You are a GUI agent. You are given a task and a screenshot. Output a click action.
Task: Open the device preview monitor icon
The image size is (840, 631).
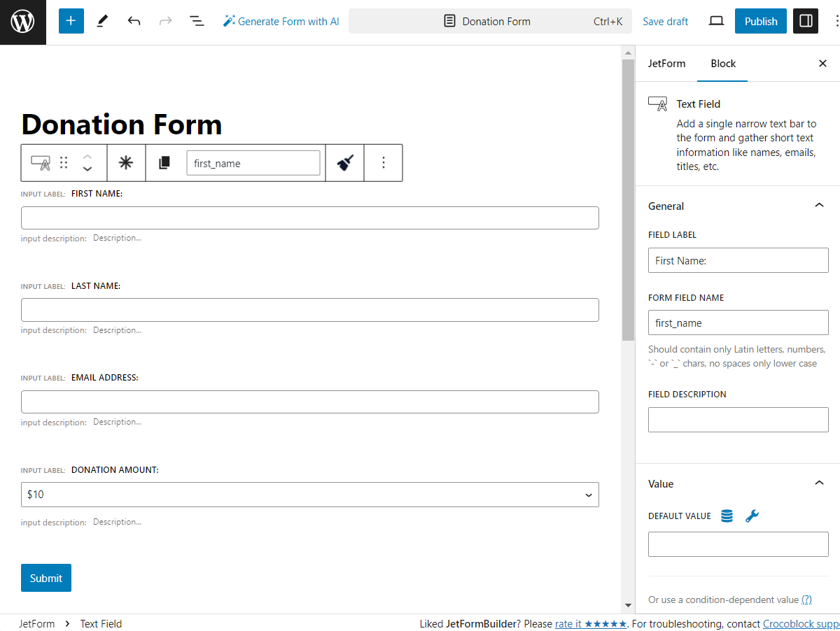point(716,21)
